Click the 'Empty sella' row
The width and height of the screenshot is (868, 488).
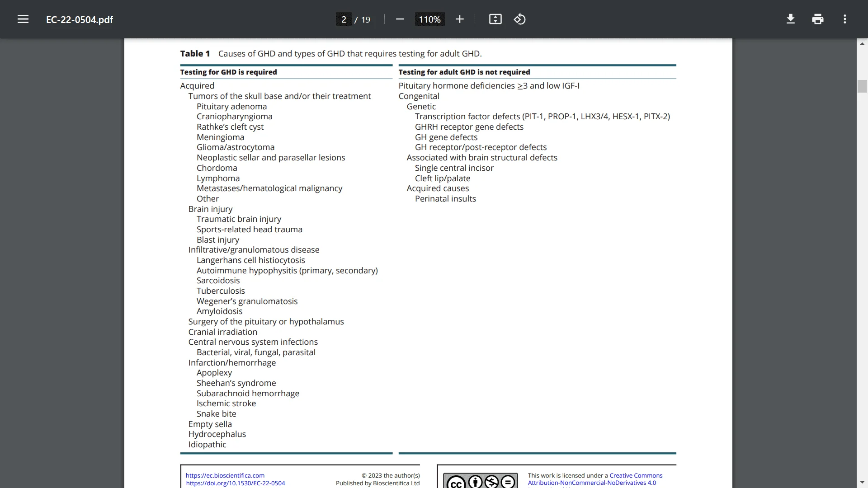[x=210, y=424]
